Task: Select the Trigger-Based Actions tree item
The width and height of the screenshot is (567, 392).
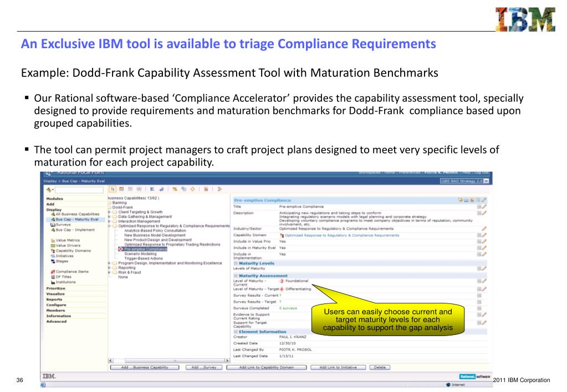Action: coord(143,259)
